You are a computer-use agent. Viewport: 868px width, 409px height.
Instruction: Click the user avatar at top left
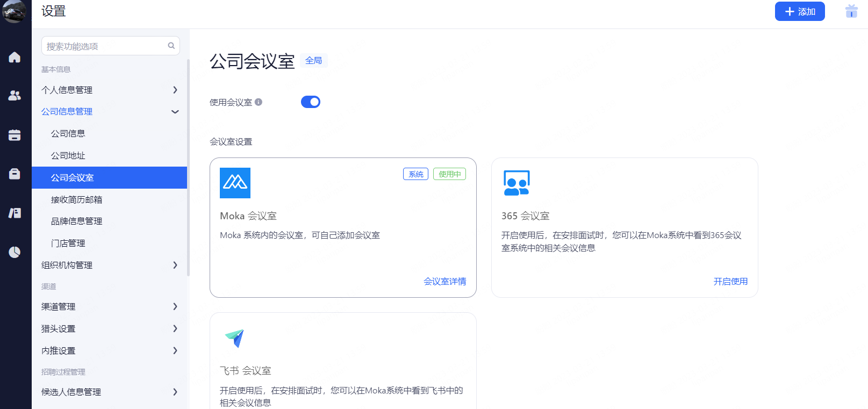[x=14, y=11]
